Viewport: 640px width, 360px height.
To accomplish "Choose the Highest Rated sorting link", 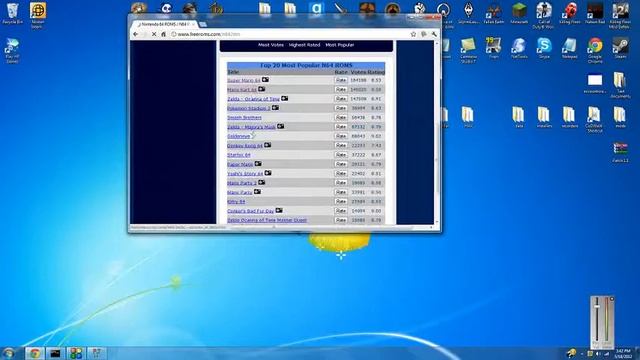I will 304,45.
